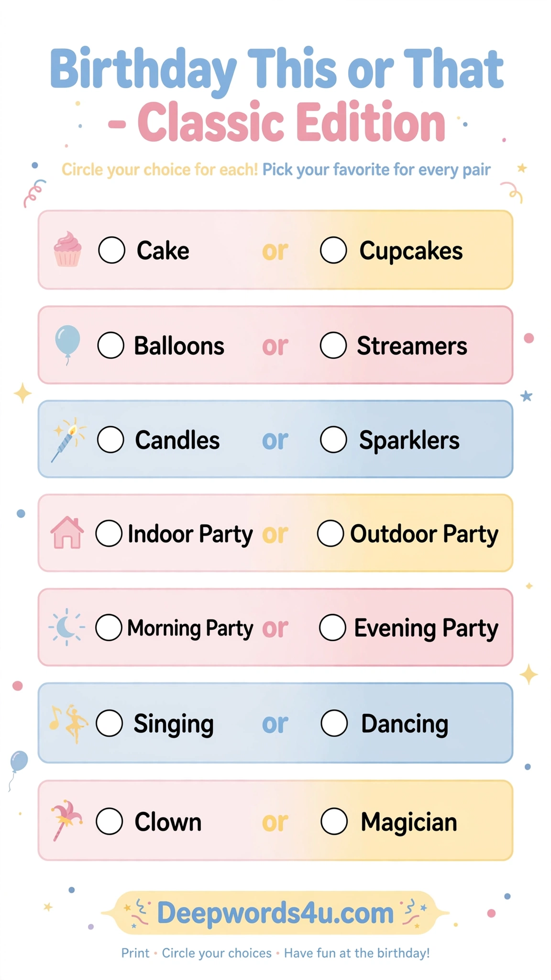Viewport: 551px width, 980px height.
Task: Select the Indoor Party circle
Action: pyautogui.click(x=109, y=533)
